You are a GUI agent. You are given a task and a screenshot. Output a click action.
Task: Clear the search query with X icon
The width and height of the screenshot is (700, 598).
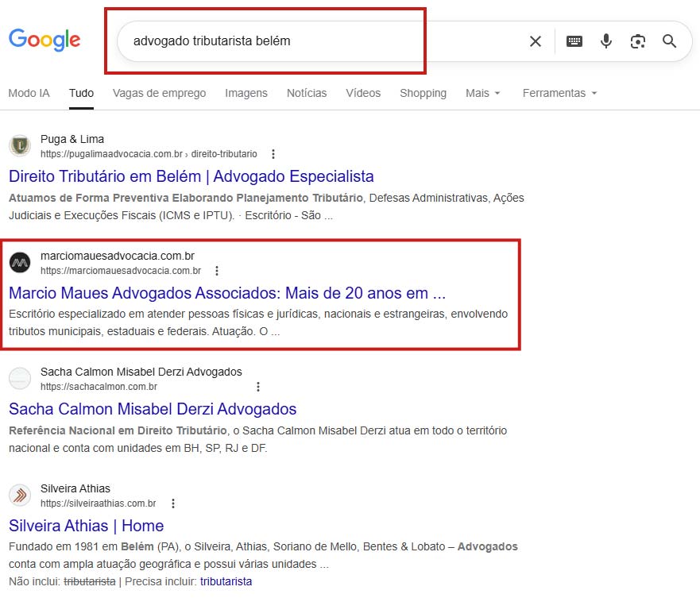coord(536,41)
